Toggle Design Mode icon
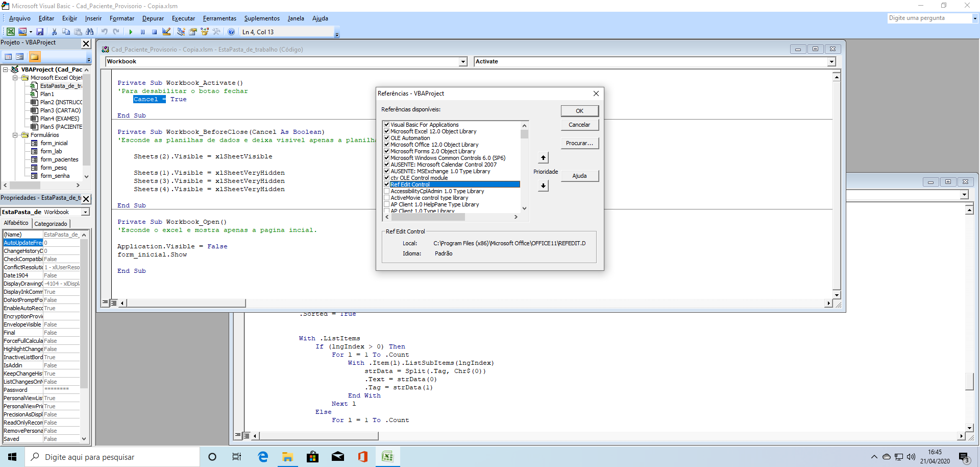This screenshot has height=467, width=980. pos(166,32)
